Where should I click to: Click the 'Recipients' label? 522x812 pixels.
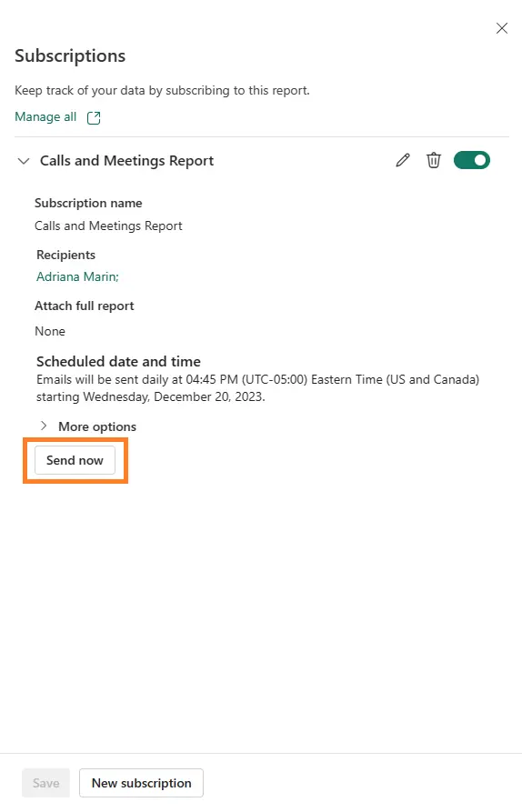(65, 255)
